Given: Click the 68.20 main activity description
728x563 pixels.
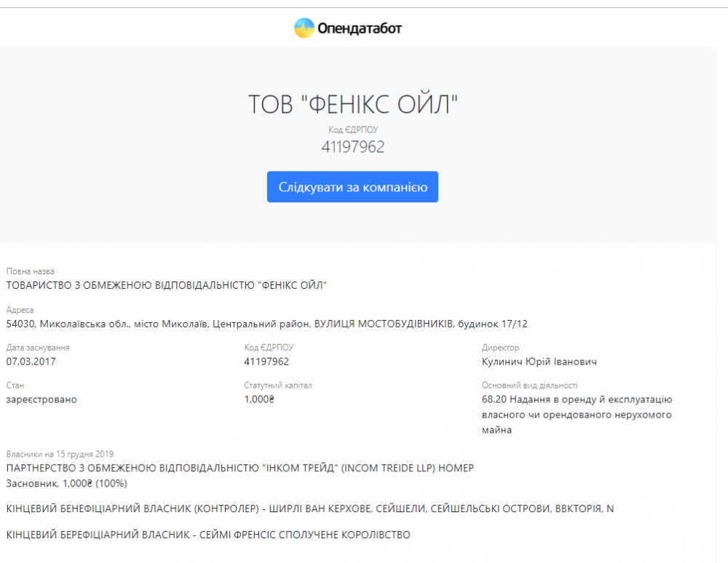Looking at the screenshot, I should point(577,415).
